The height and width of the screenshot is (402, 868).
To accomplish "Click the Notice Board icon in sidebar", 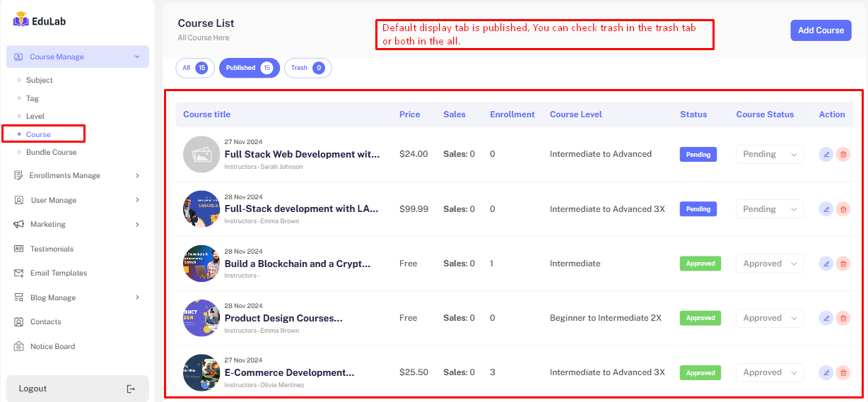I will [18, 346].
